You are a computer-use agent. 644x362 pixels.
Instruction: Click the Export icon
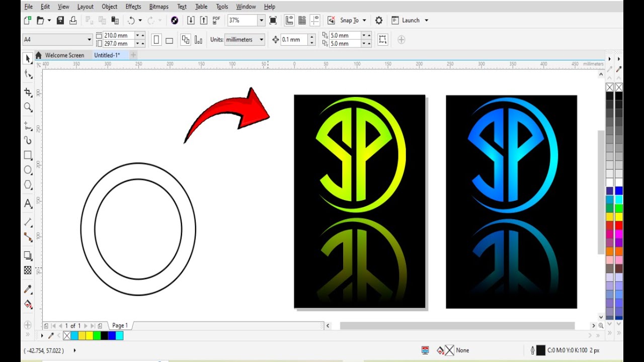tap(204, 20)
